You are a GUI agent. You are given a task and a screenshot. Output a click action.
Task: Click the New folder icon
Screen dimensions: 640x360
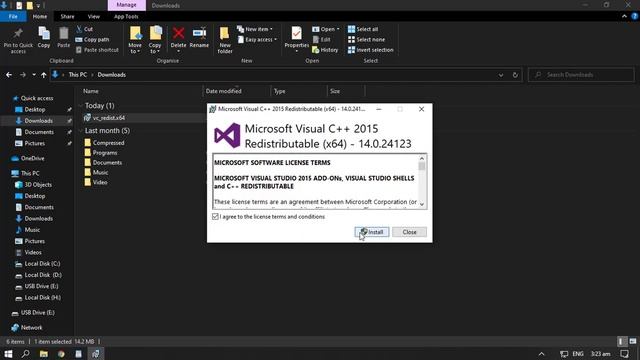tap(224, 34)
